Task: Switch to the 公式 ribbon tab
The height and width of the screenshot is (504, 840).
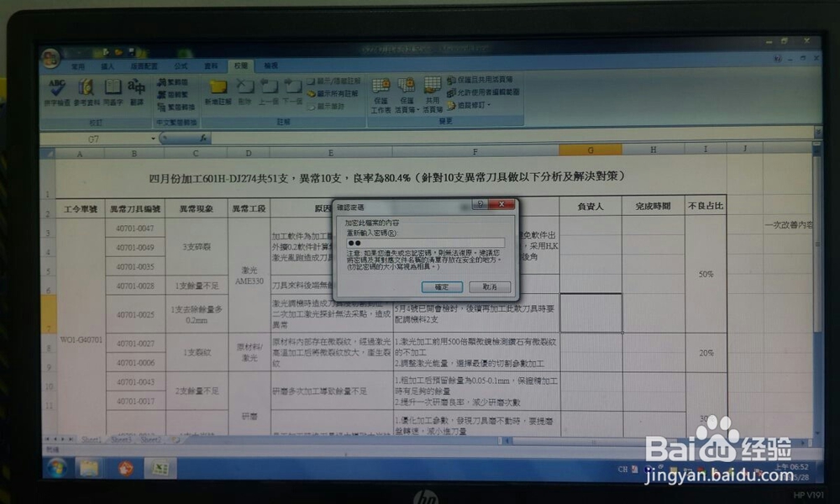Action: pos(181,66)
